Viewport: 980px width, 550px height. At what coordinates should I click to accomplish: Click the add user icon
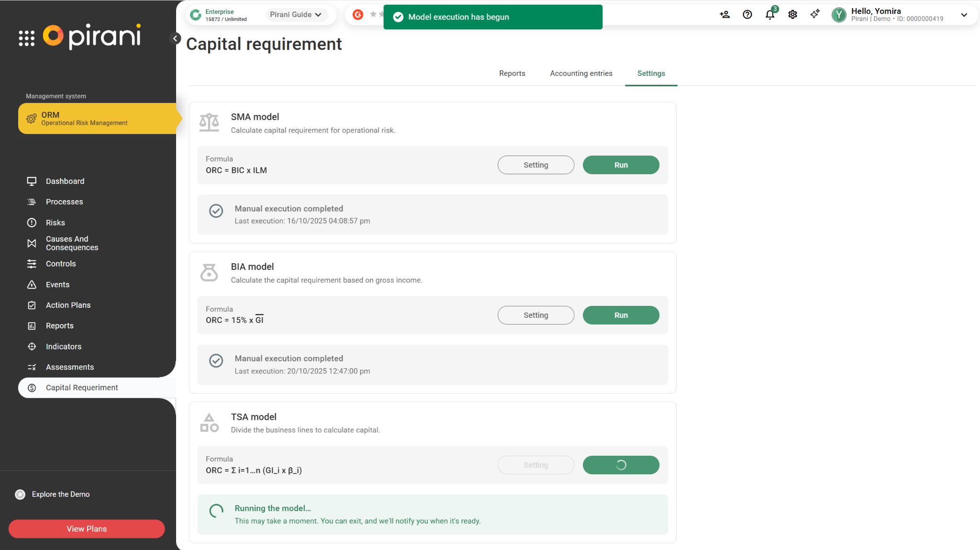coord(724,15)
